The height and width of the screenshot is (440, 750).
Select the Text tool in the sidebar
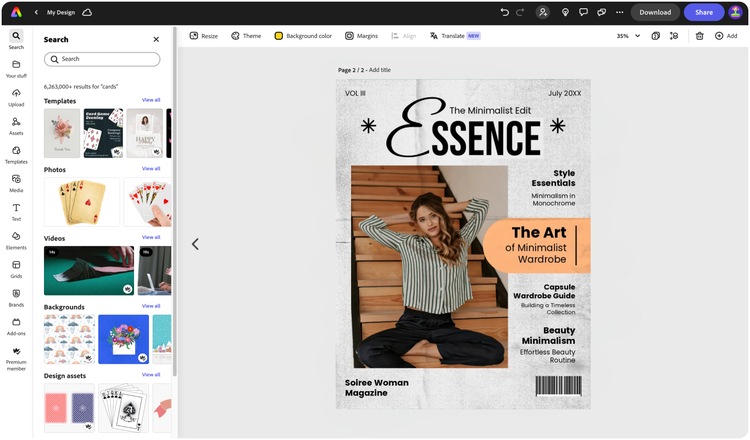[x=16, y=212]
